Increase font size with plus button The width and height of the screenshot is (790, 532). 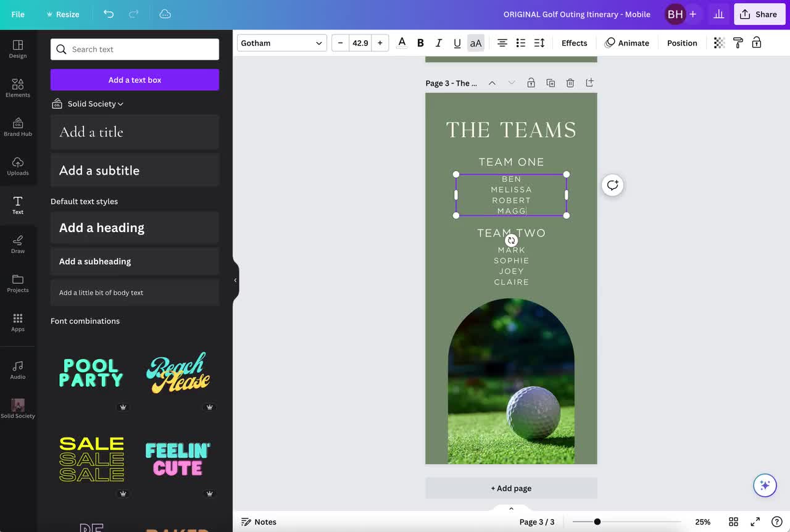tap(380, 43)
